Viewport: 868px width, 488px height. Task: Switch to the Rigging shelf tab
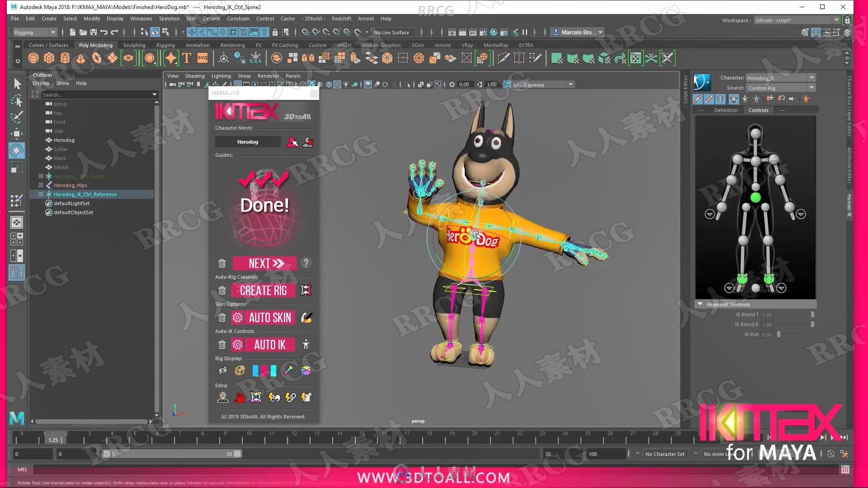click(x=165, y=45)
